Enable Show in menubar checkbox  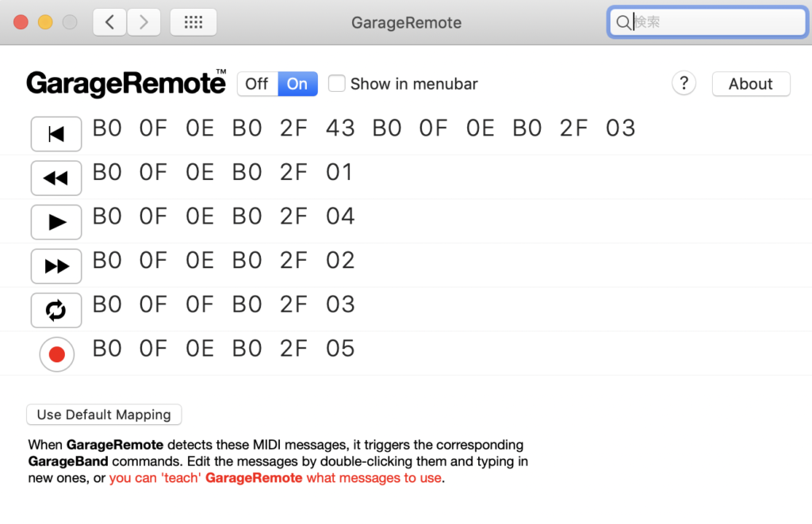coord(337,83)
